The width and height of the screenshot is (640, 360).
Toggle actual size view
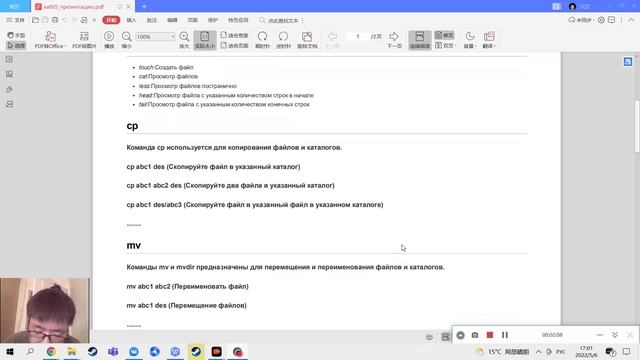click(x=205, y=40)
